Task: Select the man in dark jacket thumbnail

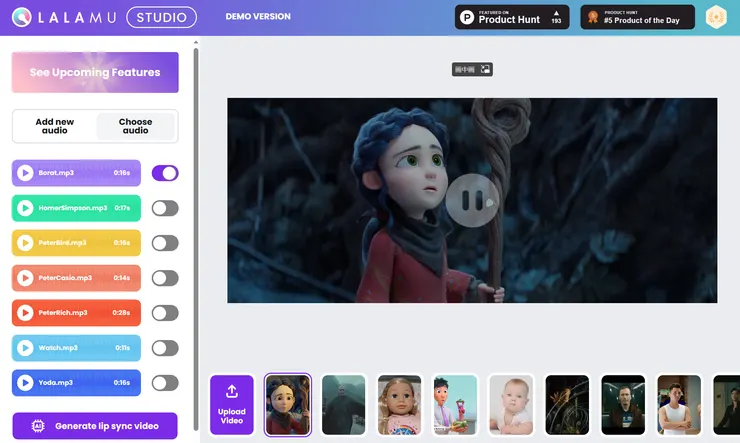Action: (623, 405)
